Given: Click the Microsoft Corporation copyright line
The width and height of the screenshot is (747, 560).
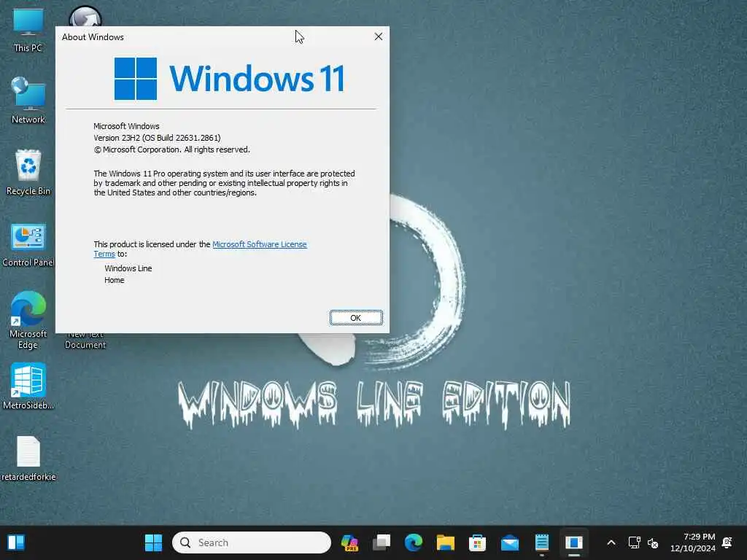Looking at the screenshot, I should click(171, 149).
